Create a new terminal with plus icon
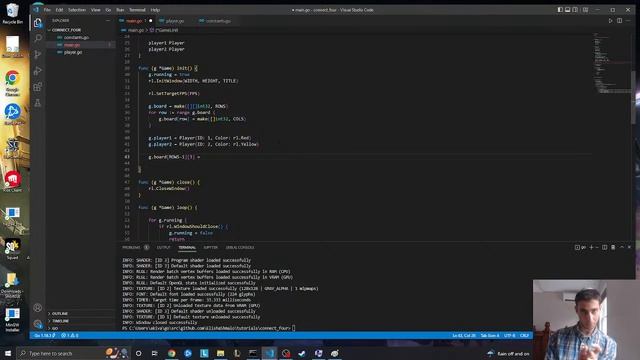This screenshot has width=640, height=360. pyautogui.click(x=591, y=247)
